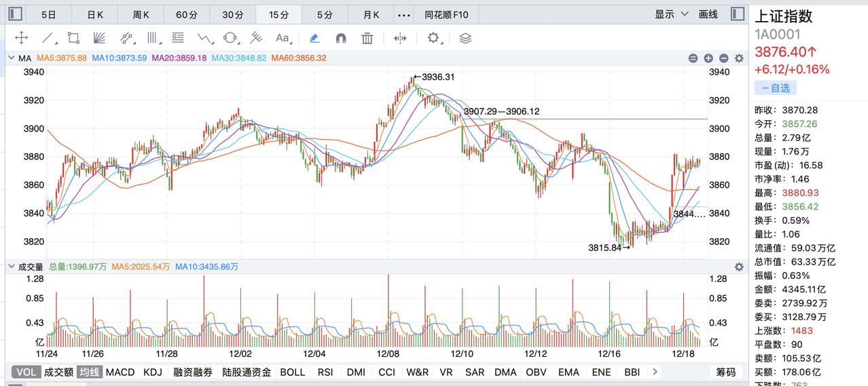Expand more chart periods via ellipsis
The image size is (868, 386).
pyautogui.click(x=403, y=14)
